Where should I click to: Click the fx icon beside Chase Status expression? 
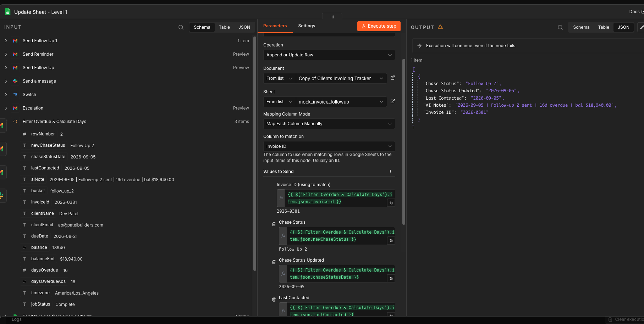click(x=283, y=236)
